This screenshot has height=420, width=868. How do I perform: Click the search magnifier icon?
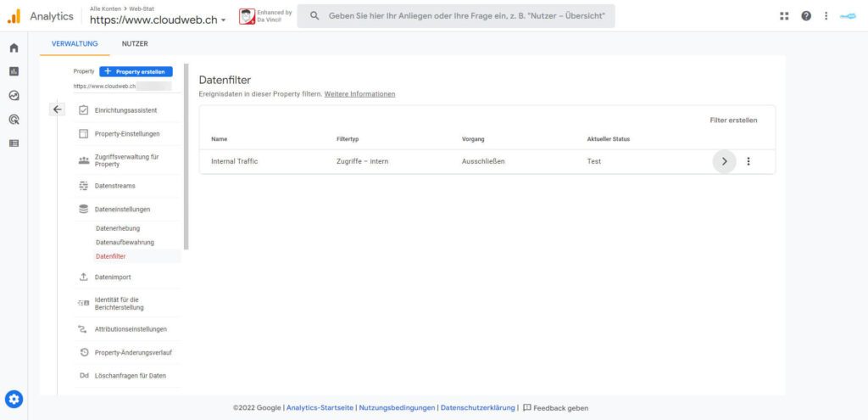[314, 16]
